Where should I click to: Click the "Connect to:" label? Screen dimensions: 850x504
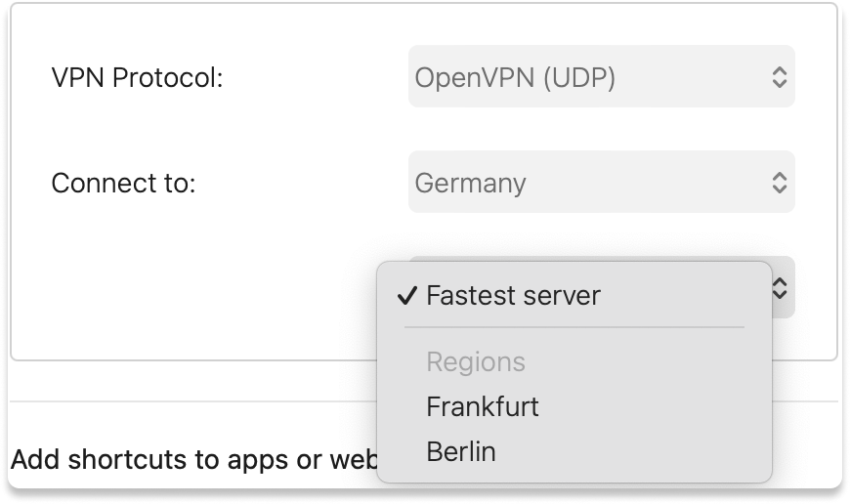point(124,183)
